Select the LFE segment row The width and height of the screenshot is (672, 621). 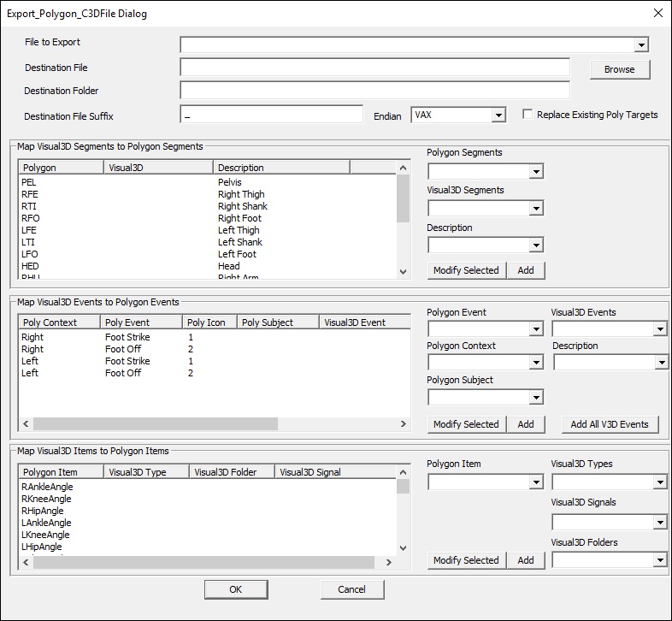(x=208, y=230)
